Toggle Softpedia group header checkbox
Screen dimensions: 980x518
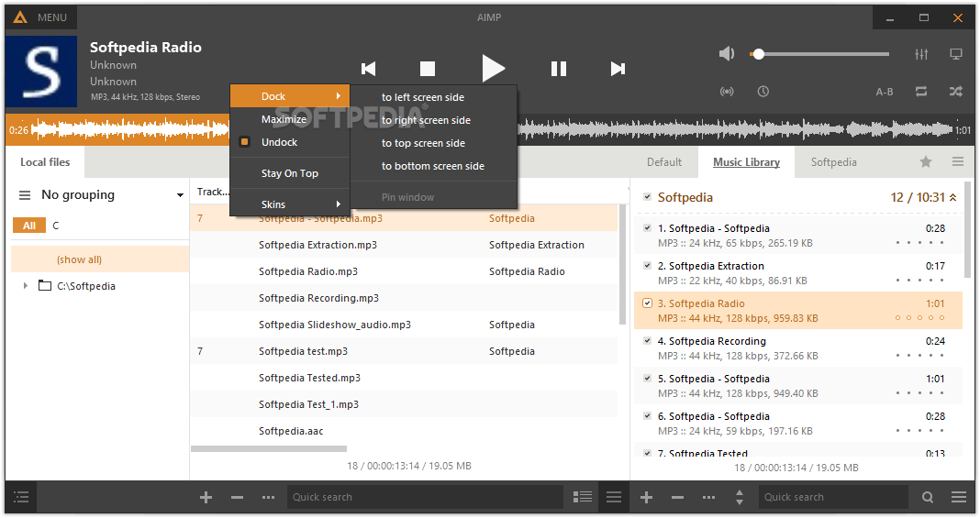(647, 197)
